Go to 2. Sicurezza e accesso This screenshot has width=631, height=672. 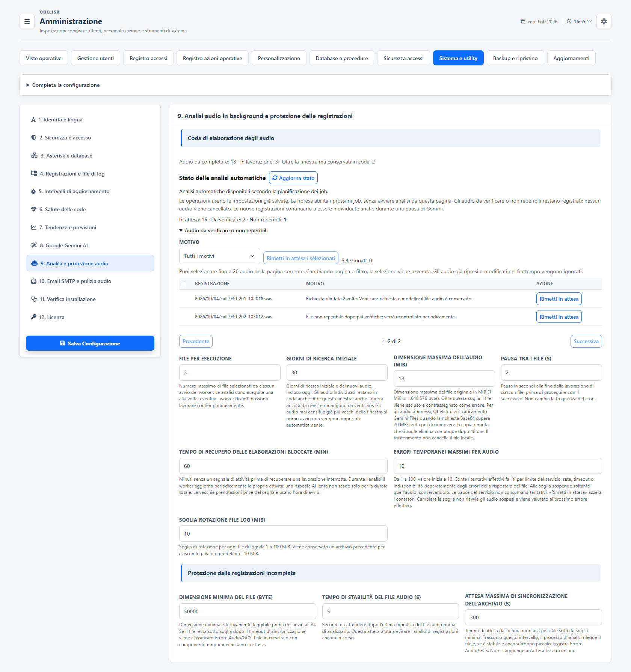click(x=90, y=138)
